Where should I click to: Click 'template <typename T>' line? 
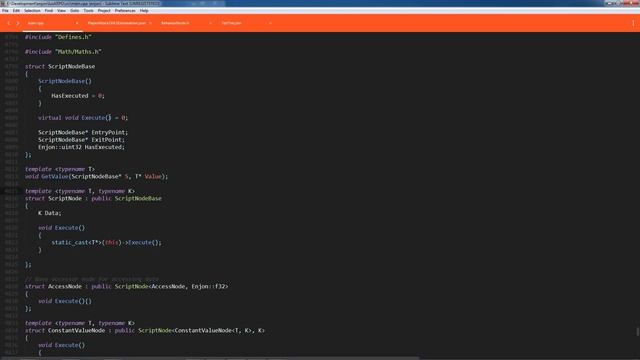coord(60,169)
